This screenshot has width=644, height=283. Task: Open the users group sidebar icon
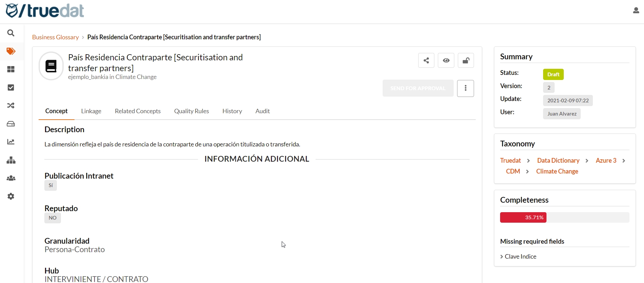pos(11,178)
